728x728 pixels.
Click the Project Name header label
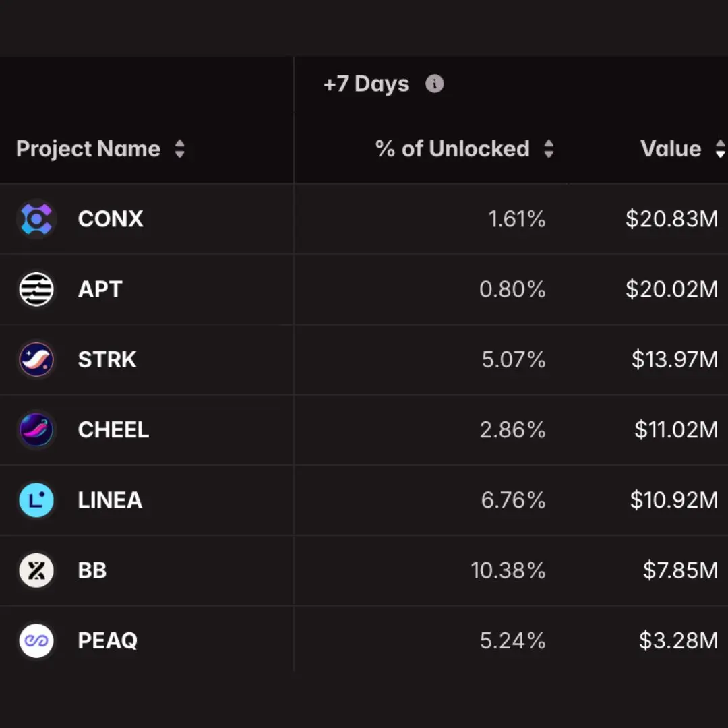(88, 149)
